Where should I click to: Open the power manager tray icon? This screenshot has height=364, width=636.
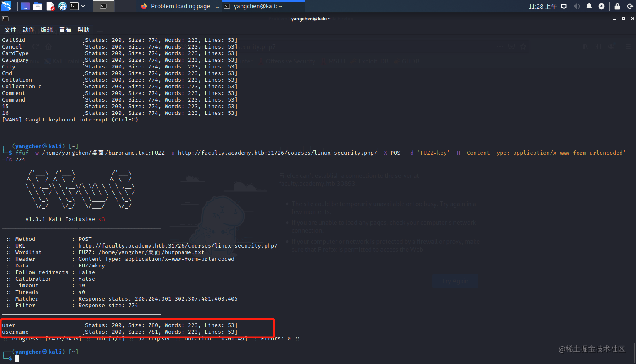pos(602,6)
